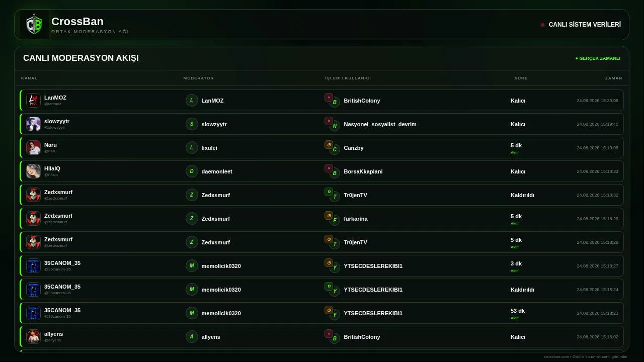
Task: Click moderator badge D for daemonleet
Action: pos(192,171)
